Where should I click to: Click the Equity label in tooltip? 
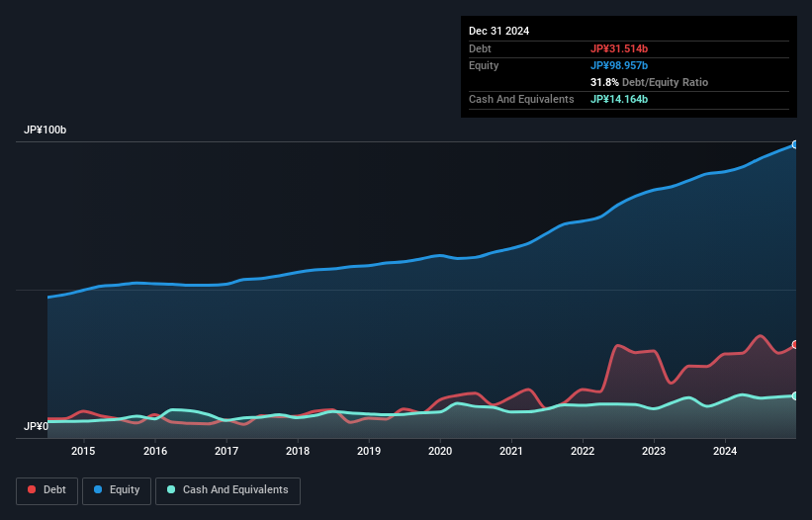pyautogui.click(x=484, y=65)
